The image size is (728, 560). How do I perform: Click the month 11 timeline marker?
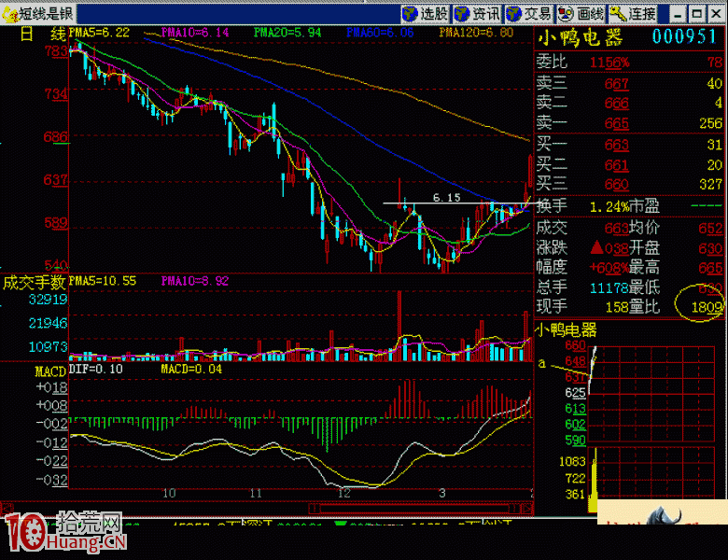tap(256, 493)
